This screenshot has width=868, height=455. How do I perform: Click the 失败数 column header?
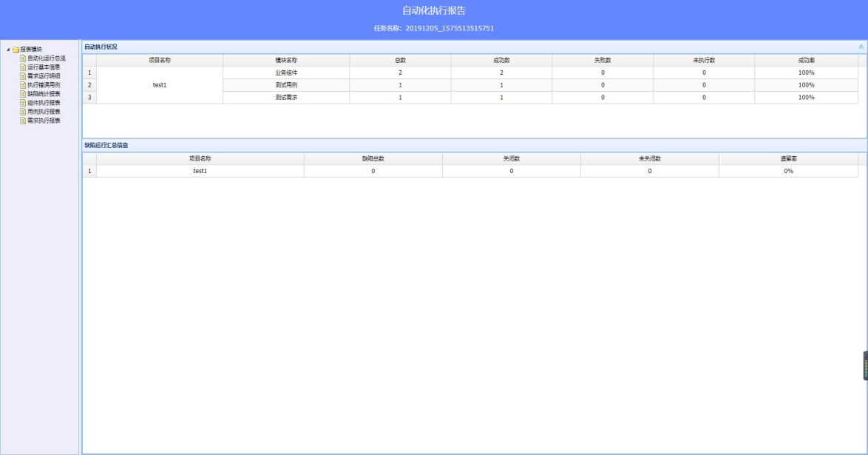(603, 61)
